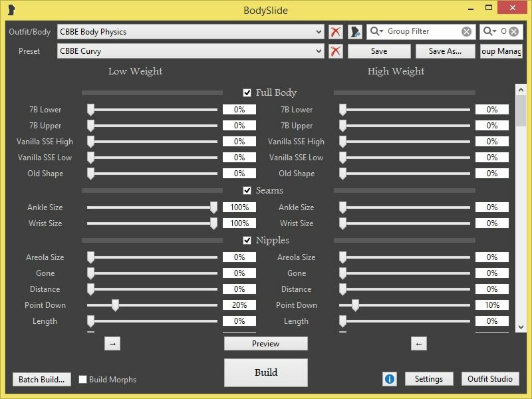Copy low weight values to high with right arrow
Viewport: 532px width, 399px height.
(112, 344)
